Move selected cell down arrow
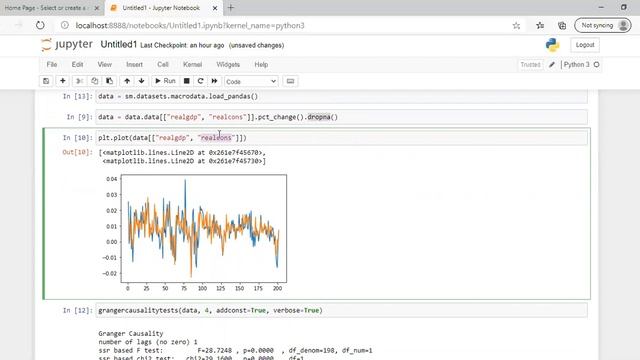Image resolution: width=640 pixels, height=360 pixels. (142, 81)
